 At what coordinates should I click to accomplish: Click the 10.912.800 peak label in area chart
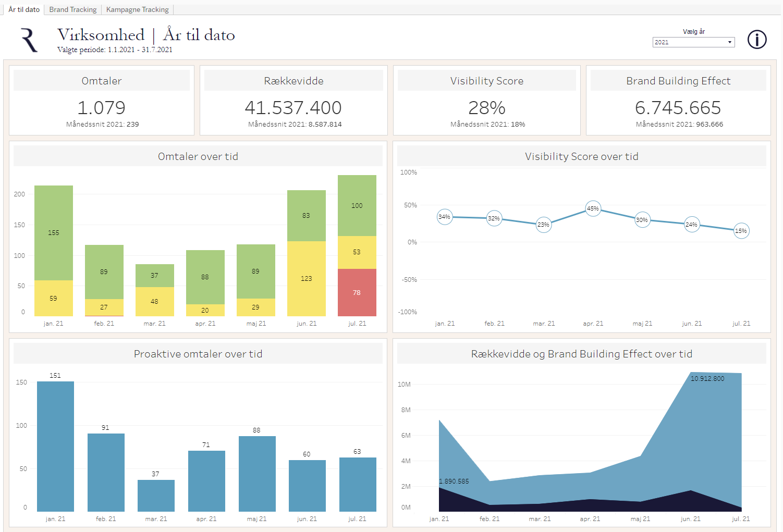(x=707, y=379)
